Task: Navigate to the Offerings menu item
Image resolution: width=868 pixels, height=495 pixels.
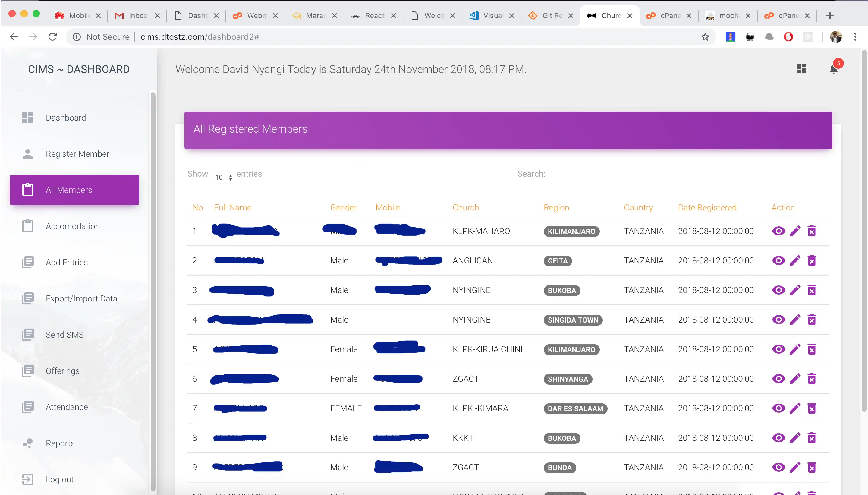Action: (62, 370)
